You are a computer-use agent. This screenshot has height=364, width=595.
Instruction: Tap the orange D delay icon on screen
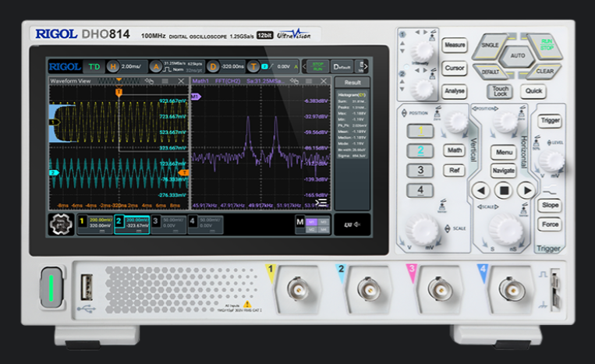pos(213,67)
